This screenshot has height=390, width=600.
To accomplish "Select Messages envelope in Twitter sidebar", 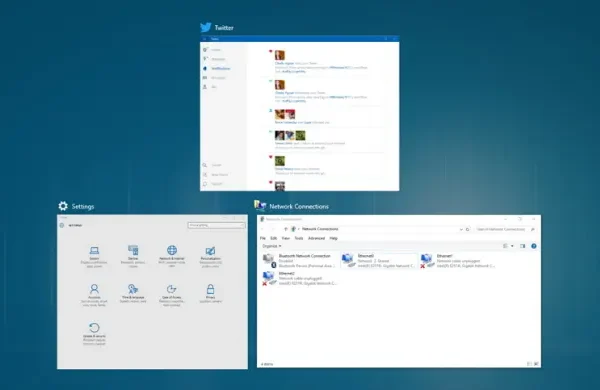I will [x=205, y=78].
